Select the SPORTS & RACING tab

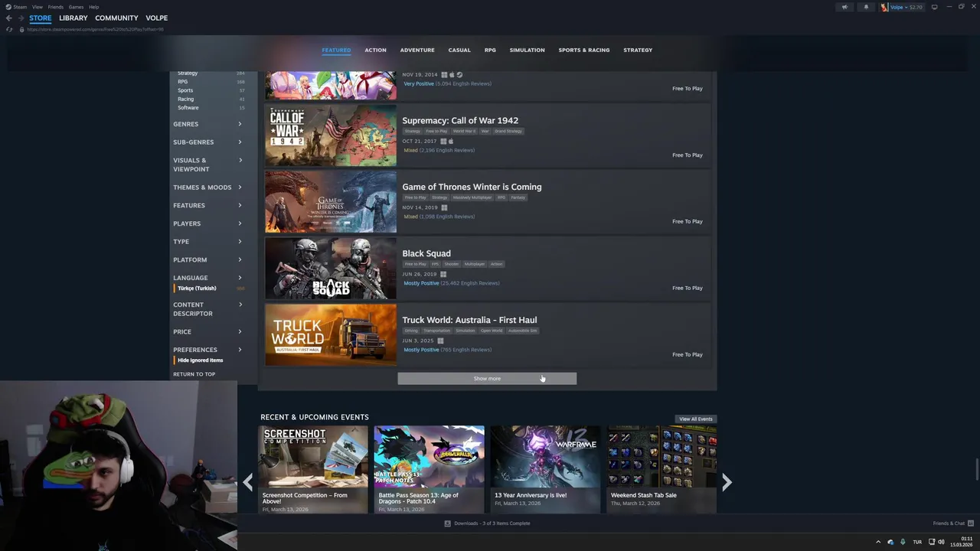(584, 50)
